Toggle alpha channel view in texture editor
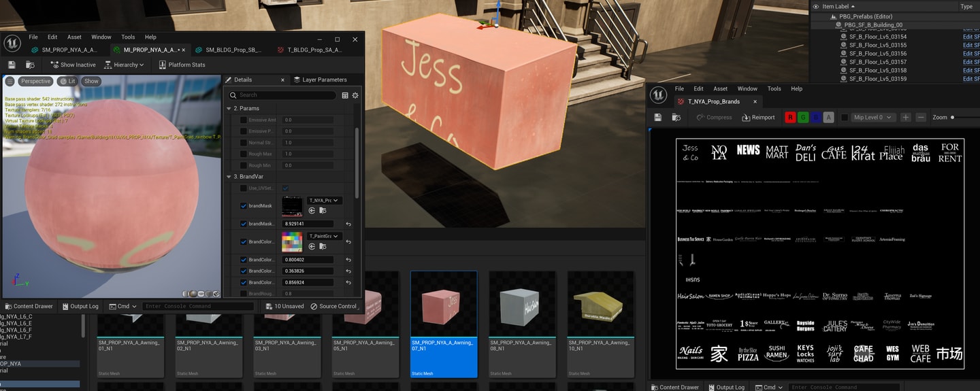This screenshot has height=391, width=980. [828, 117]
